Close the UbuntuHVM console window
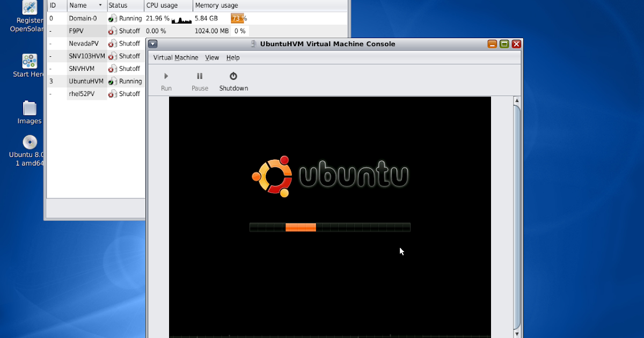Screen dimensions: 644x338 coord(516,44)
